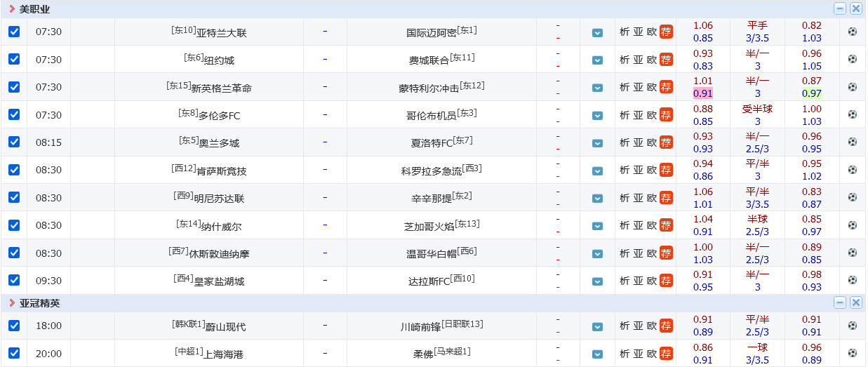Click soccer ball icon in 上海海港 row

coord(852,354)
